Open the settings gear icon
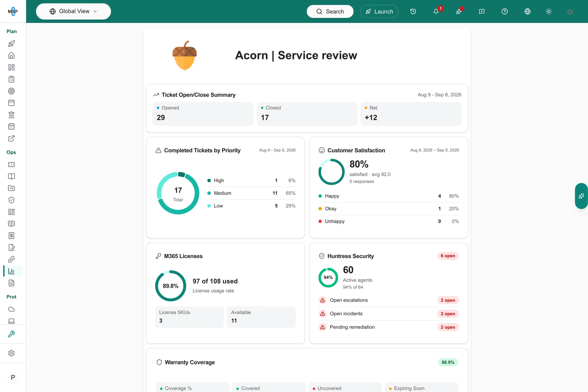 (11, 353)
